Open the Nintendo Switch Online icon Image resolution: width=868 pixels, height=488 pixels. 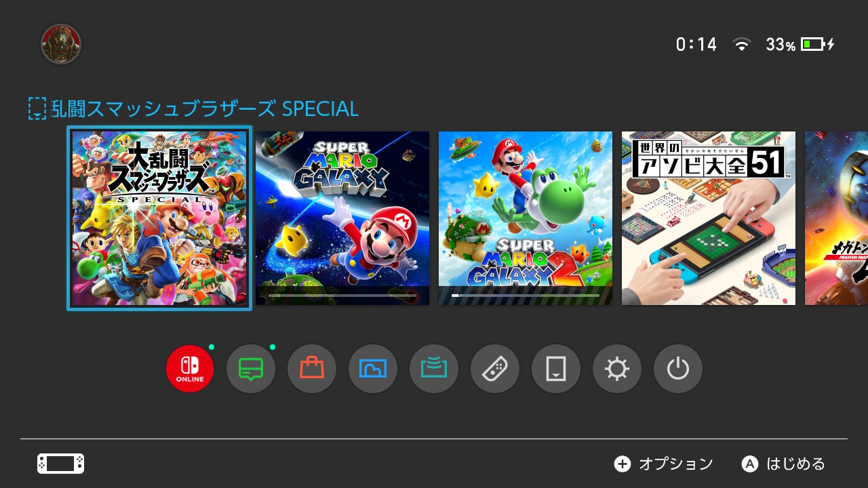(x=190, y=369)
